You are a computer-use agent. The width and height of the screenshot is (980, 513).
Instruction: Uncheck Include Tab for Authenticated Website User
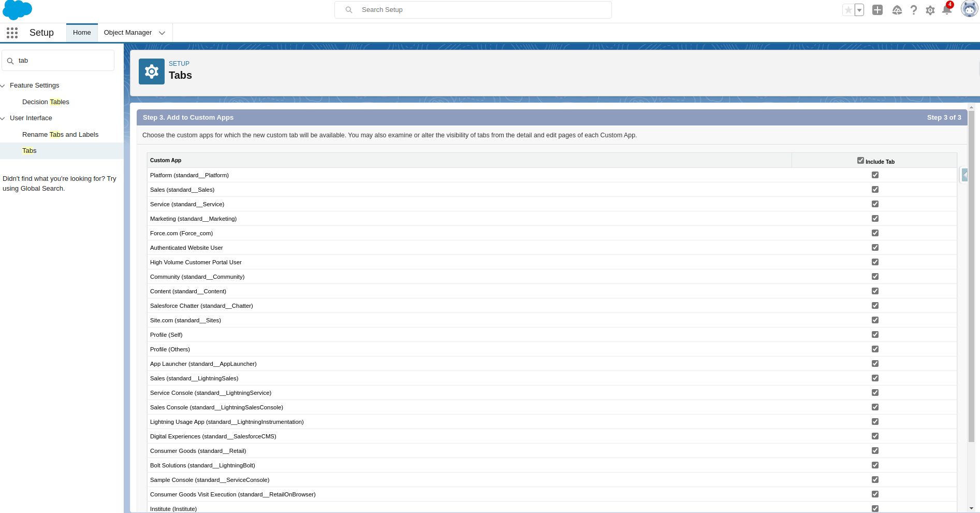[875, 248]
